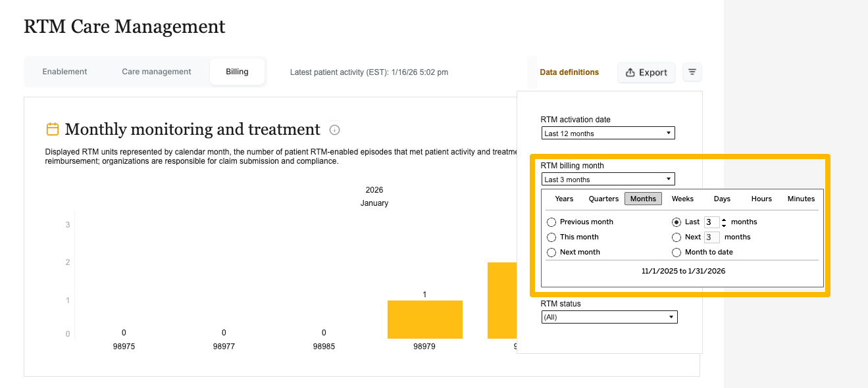Export the dashboard data
Viewport: 868px width, 388px height.
(646, 72)
